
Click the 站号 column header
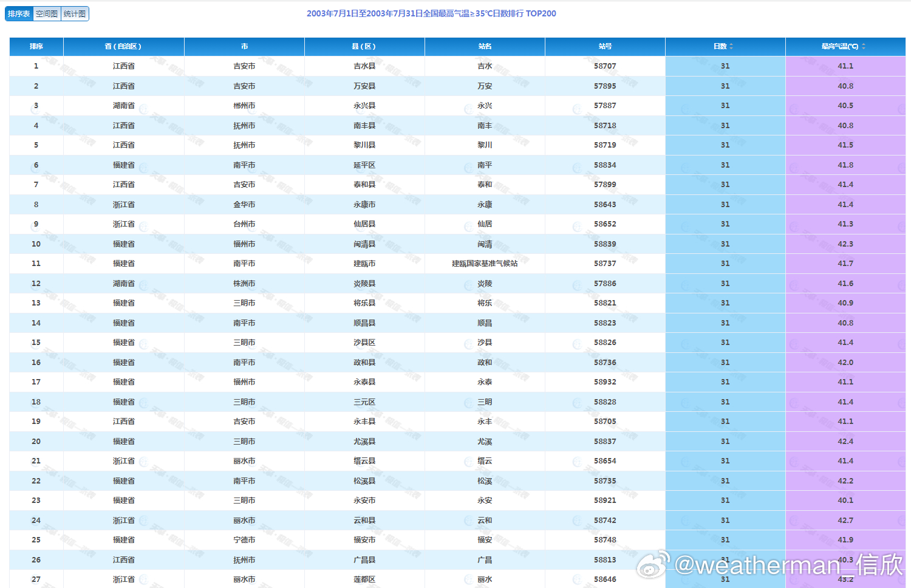point(605,46)
